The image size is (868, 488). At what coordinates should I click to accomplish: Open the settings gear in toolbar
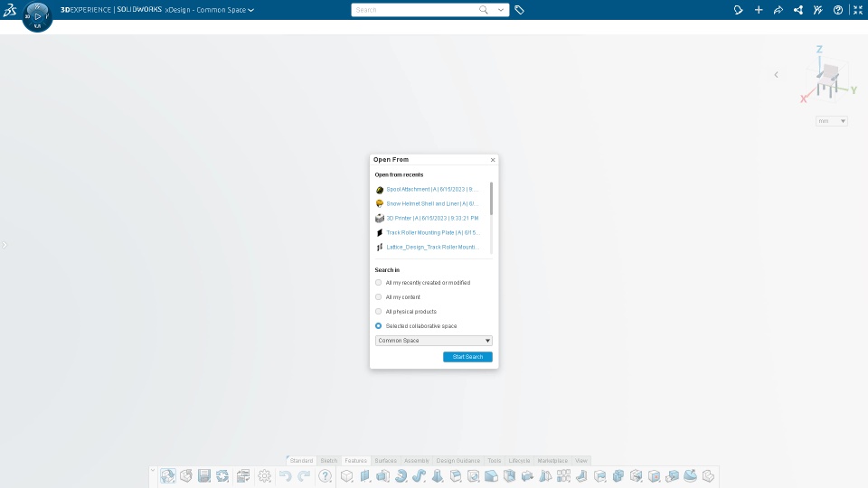pyautogui.click(x=265, y=476)
